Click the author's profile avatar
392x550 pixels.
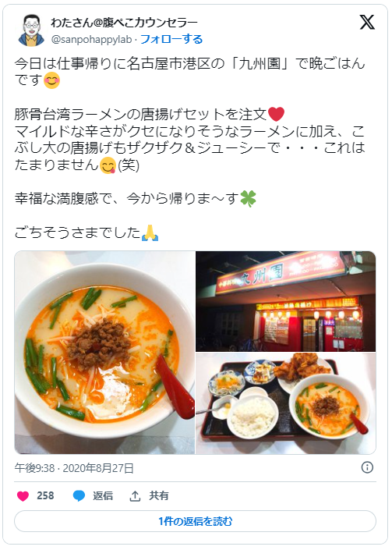pyautogui.click(x=31, y=30)
